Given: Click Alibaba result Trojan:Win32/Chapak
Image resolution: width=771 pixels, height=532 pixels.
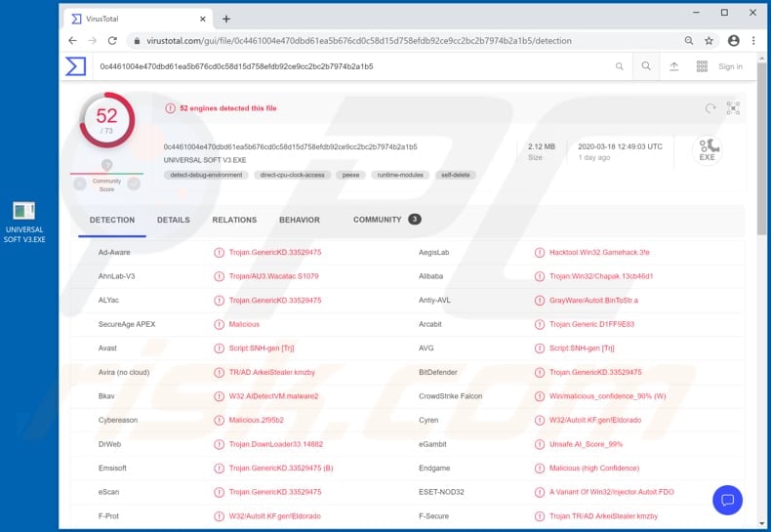Looking at the screenshot, I should click(x=601, y=276).
